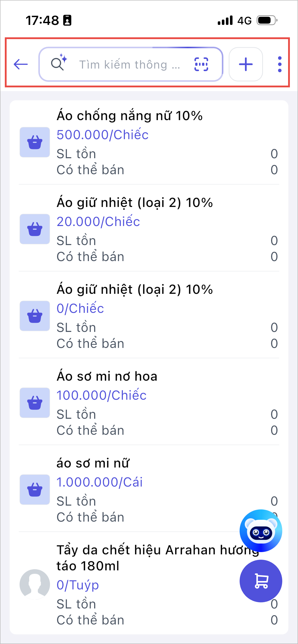Open the AI chatbot assistant bubble
This screenshot has width=298, height=644.
click(x=261, y=530)
